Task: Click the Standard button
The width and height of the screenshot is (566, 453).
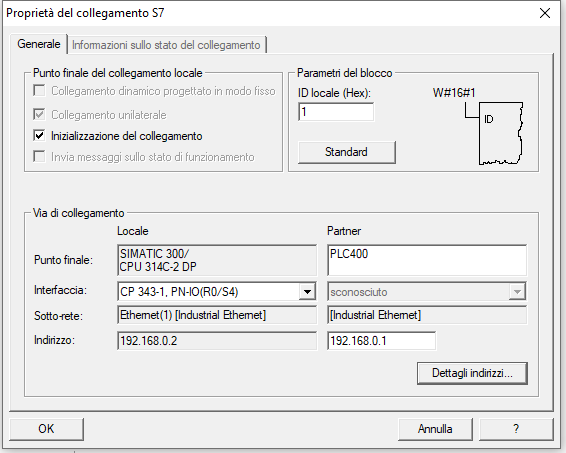Action: (347, 152)
